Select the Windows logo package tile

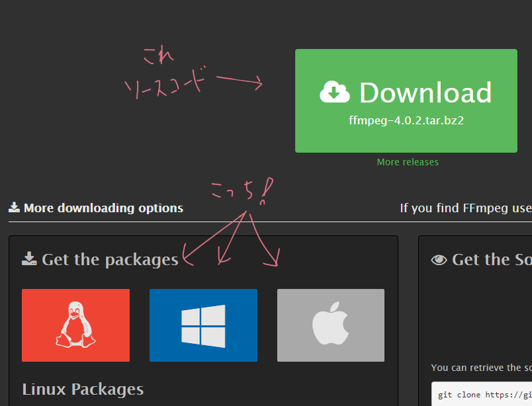[203, 325]
